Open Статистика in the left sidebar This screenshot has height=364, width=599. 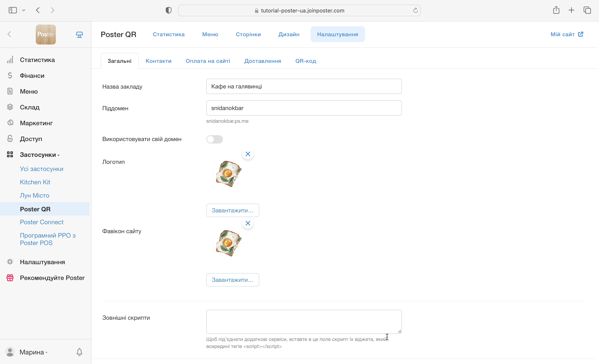[37, 60]
